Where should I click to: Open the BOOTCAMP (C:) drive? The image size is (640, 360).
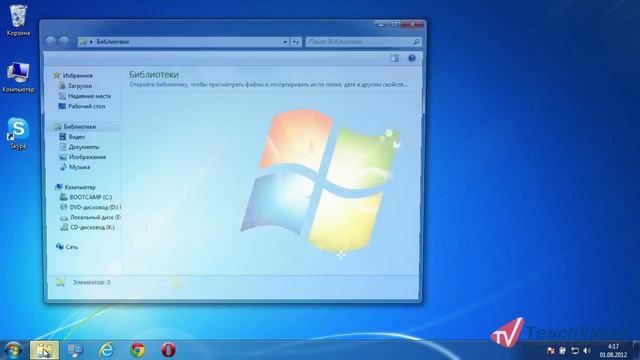pos(90,197)
